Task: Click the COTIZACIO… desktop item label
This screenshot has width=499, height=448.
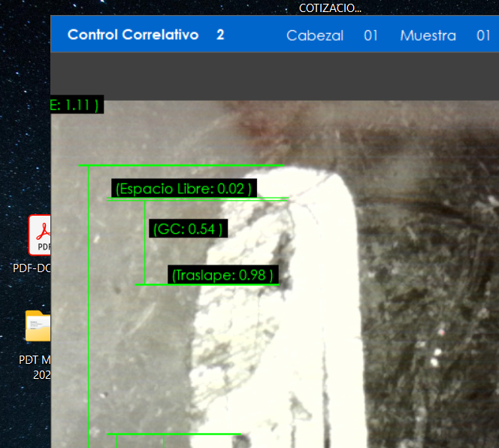Action: click(x=330, y=9)
